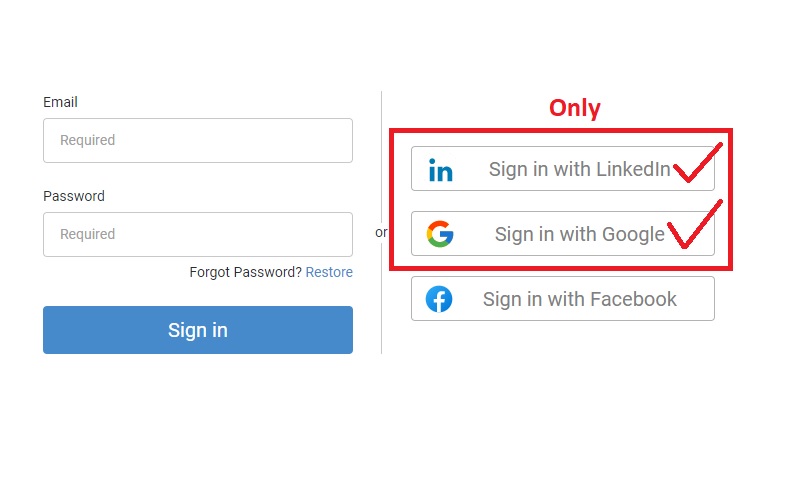Click the red checkmark beside Google
The image size is (789, 483).
click(x=694, y=226)
